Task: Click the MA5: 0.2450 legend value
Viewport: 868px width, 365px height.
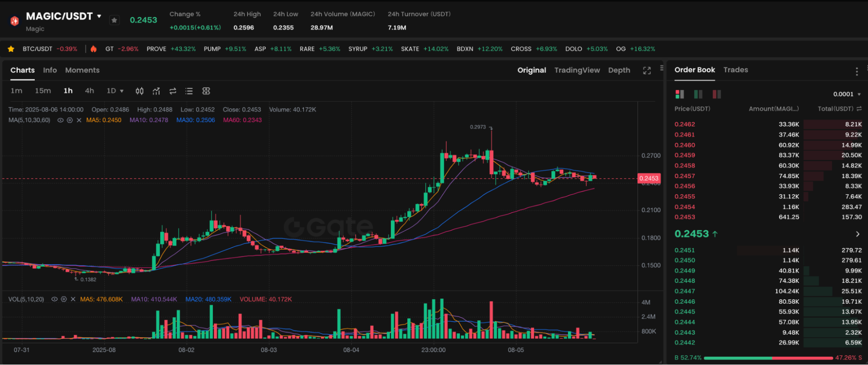Action: coord(104,120)
